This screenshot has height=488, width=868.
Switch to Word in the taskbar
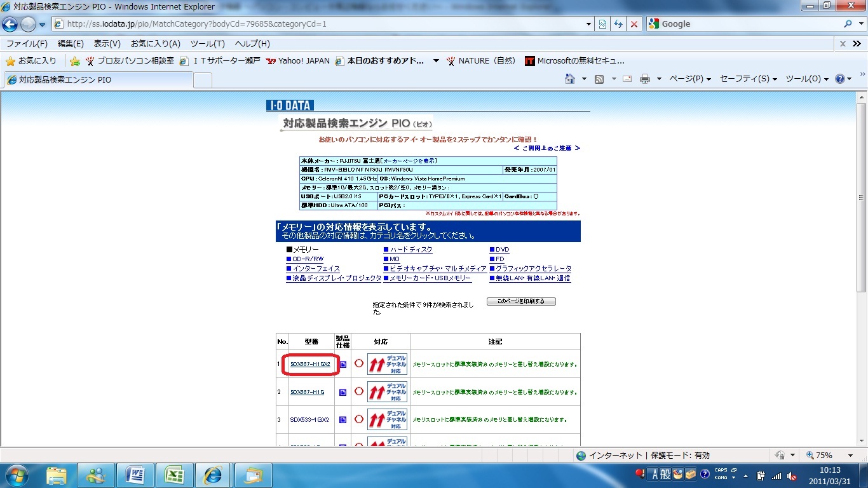click(135, 475)
